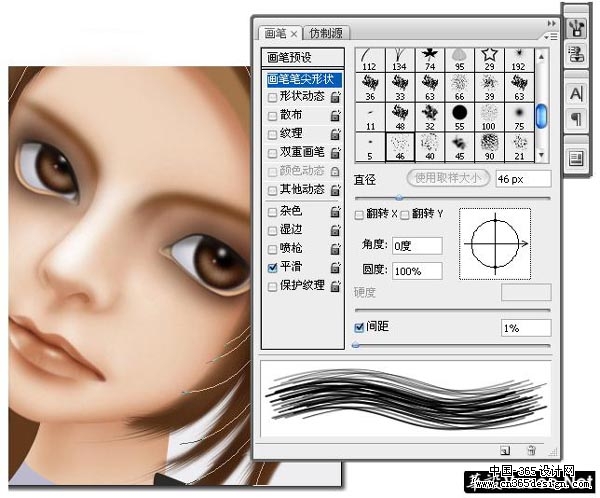Screen dimensions: 600x498
Task: Click the 圆度 roundness input field
Action: (417, 271)
